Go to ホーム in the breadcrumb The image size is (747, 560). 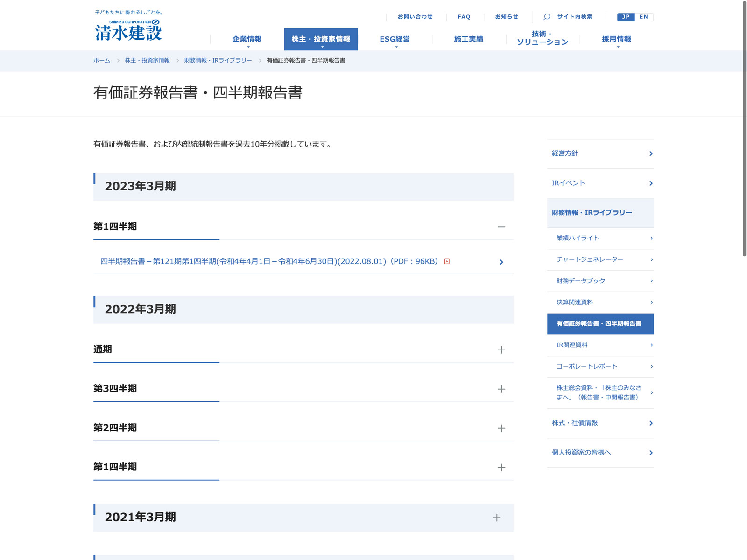point(102,61)
